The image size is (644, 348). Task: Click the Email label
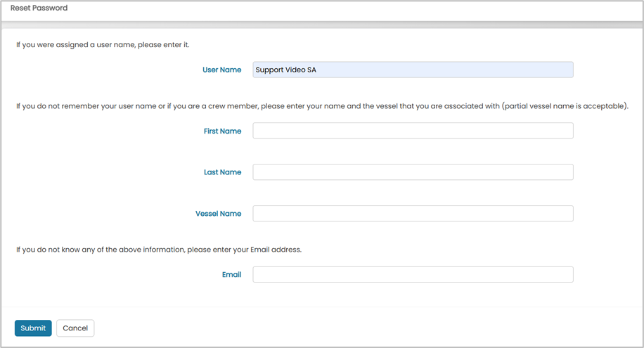coord(231,274)
